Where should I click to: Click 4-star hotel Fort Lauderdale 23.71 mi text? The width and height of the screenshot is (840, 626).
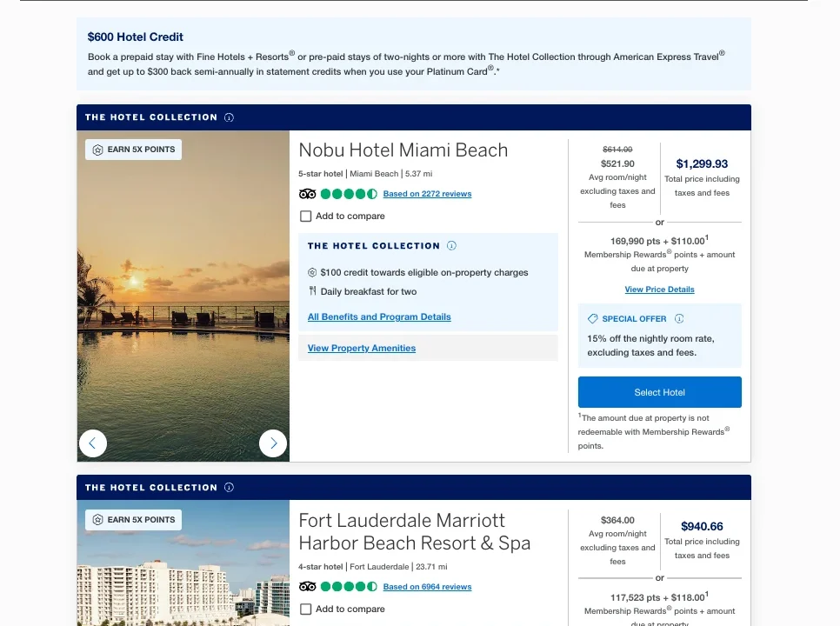point(373,567)
